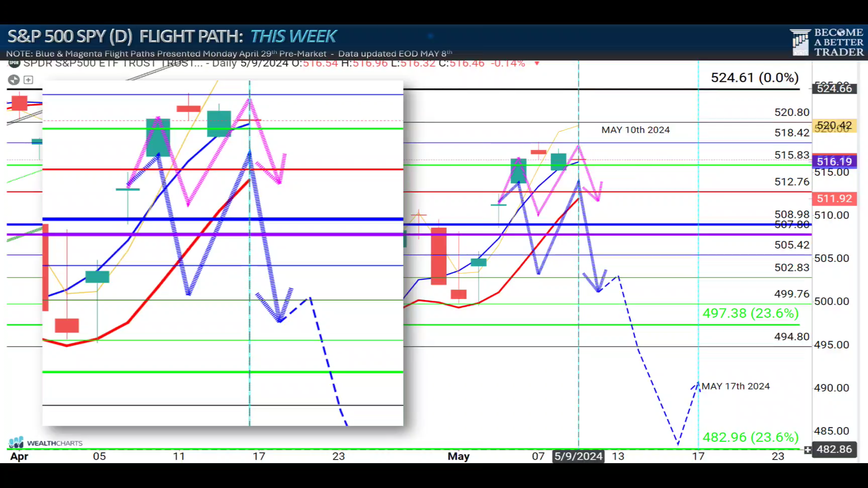Click the 494.80 level label
Image resolution: width=868 pixels, height=488 pixels.
[x=792, y=337]
